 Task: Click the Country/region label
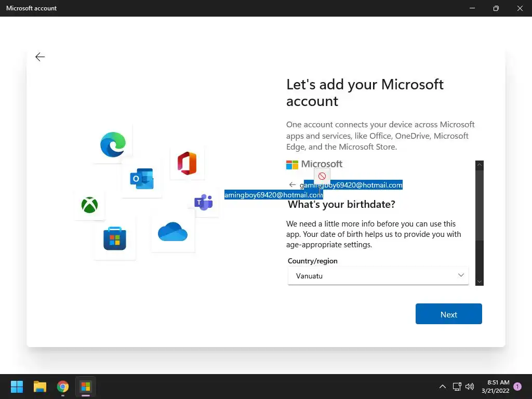coord(312,261)
